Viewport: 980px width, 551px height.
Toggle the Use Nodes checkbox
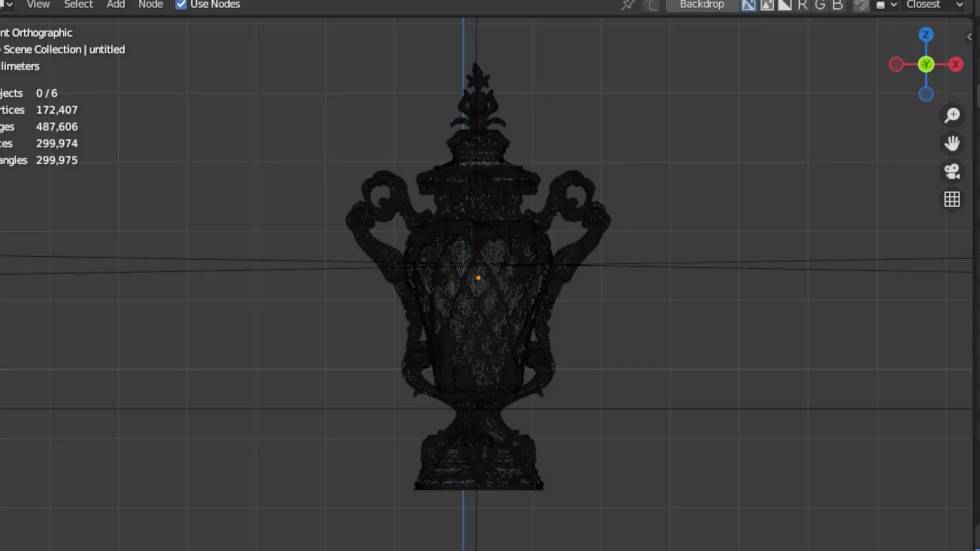181,5
